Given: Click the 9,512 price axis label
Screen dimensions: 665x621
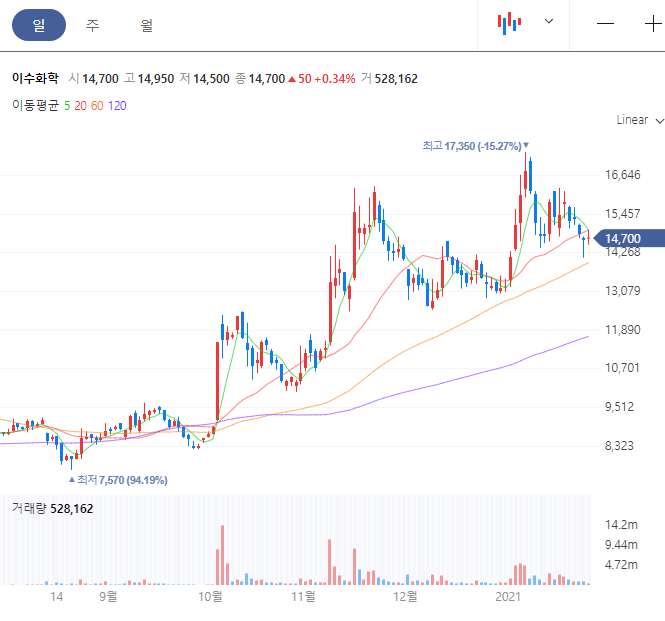Looking at the screenshot, I should pos(619,407).
